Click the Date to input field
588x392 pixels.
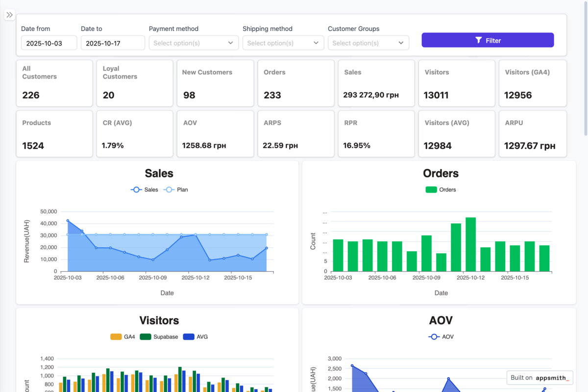[109, 43]
